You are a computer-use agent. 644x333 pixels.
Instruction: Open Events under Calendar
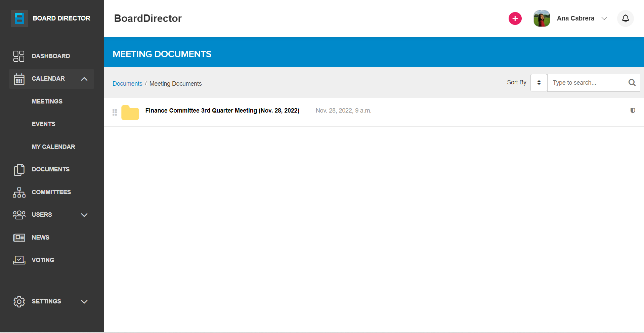(43, 124)
